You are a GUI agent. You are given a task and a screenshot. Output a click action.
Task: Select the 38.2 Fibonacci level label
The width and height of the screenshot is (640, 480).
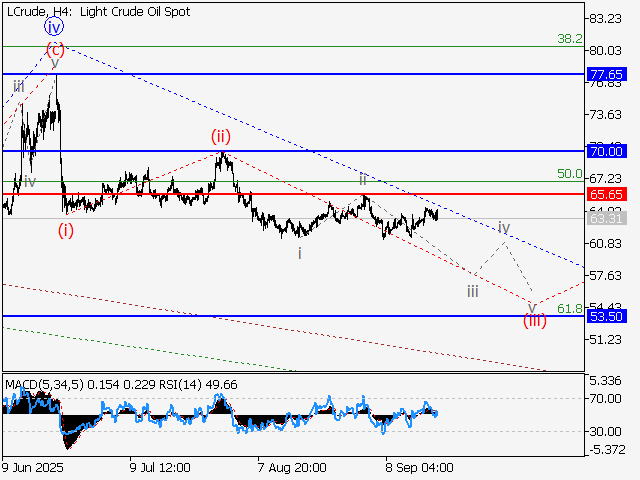570,38
